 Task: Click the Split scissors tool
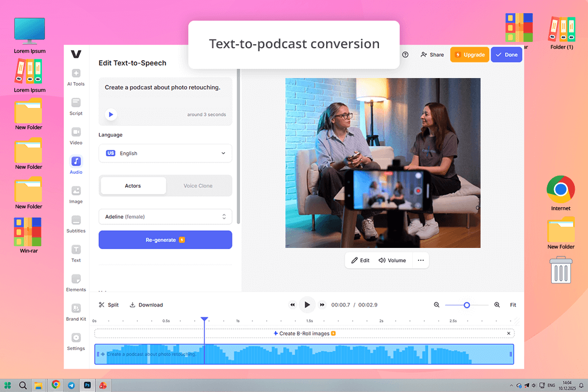pos(109,305)
